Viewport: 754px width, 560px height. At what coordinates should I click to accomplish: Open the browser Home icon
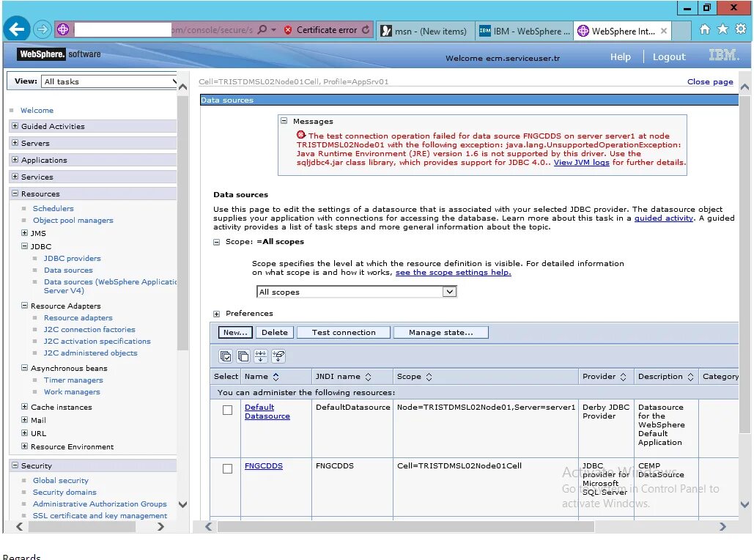point(704,30)
